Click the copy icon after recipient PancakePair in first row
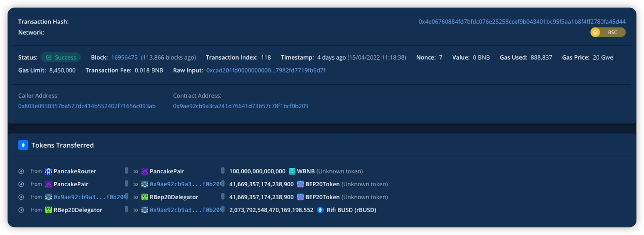This screenshot has height=235, width=644. pos(223,171)
